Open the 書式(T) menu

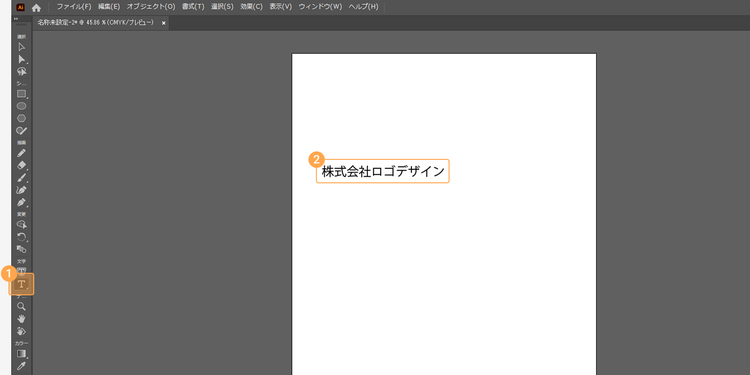(193, 7)
